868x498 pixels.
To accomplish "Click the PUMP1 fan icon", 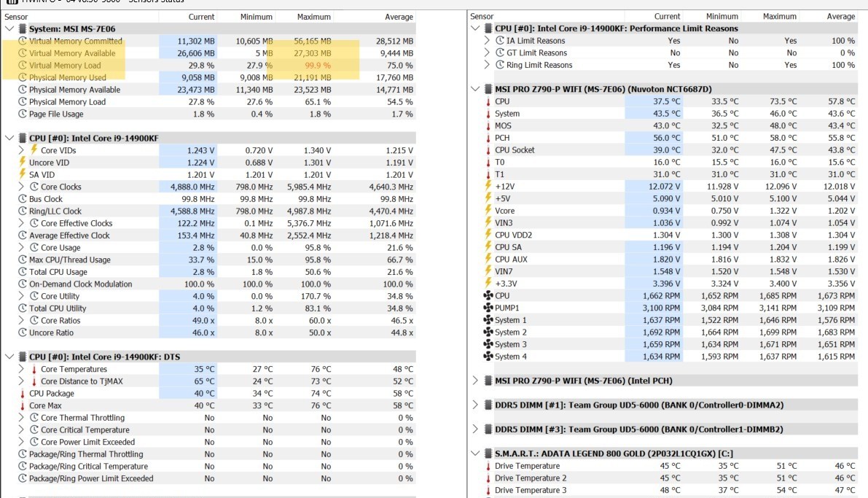I will (x=488, y=308).
